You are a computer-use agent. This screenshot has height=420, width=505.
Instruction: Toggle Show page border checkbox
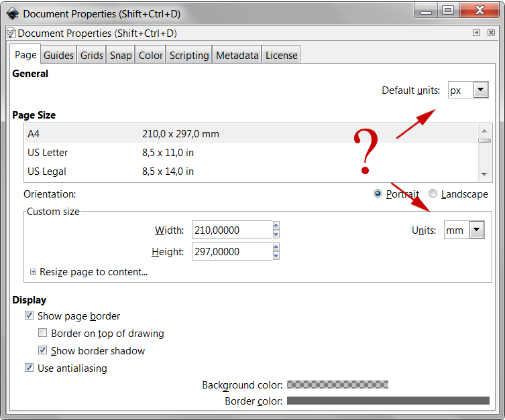pyautogui.click(x=29, y=316)
